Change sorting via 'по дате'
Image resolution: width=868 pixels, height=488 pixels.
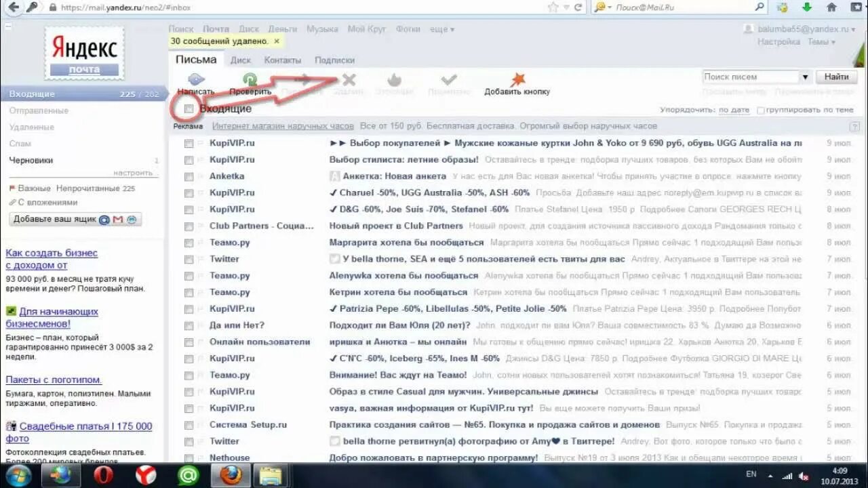pos(734,110)
